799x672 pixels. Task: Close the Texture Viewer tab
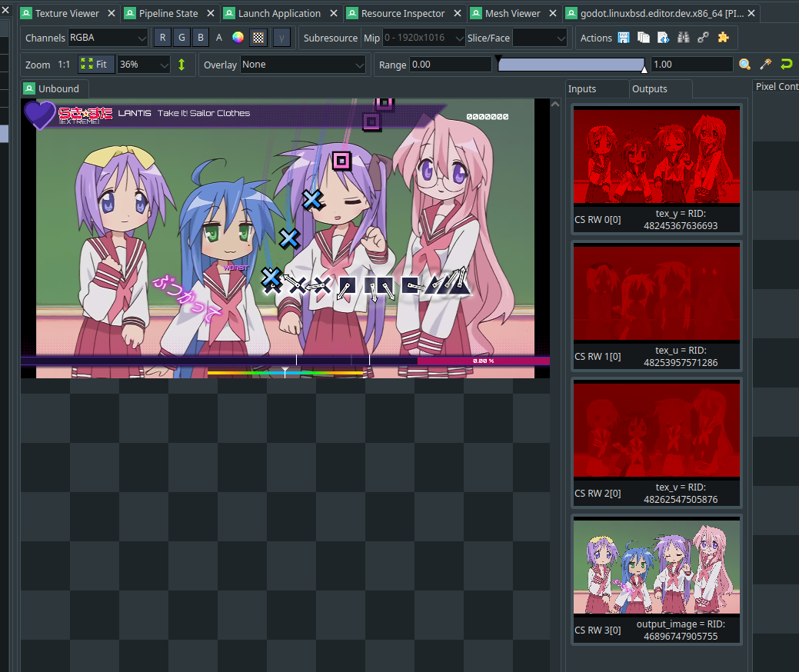[x=112, y=13]
